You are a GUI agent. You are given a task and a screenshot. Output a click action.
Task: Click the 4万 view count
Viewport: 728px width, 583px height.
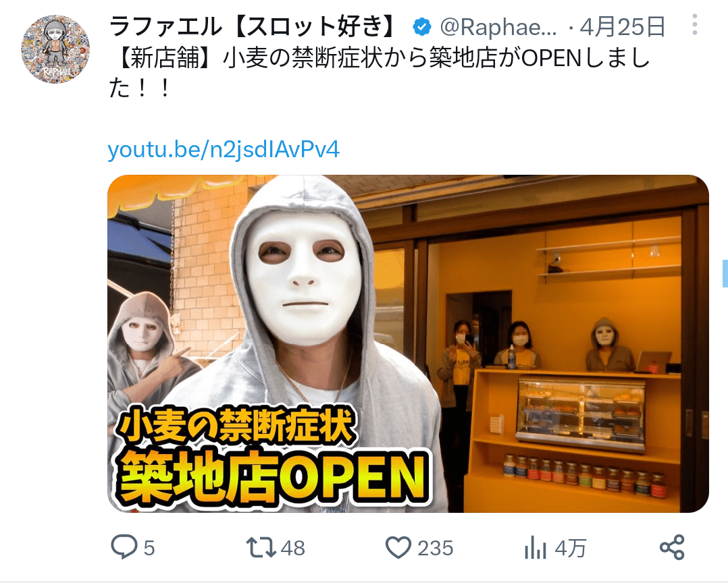[x=571, y=549]
